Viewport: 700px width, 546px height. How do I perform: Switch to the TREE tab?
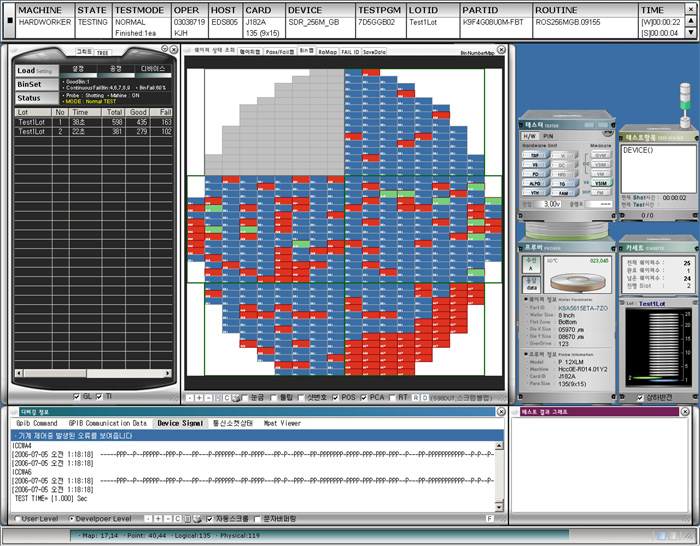[x=103, y=53]
